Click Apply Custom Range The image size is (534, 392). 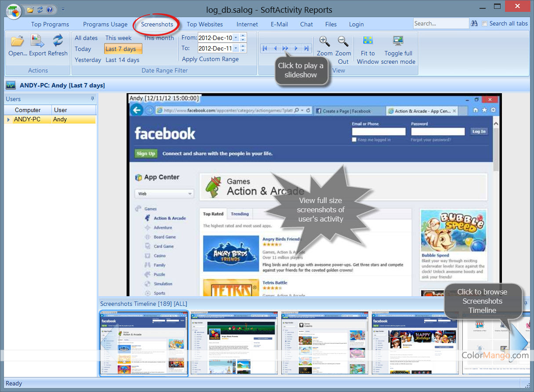(211, 59)
